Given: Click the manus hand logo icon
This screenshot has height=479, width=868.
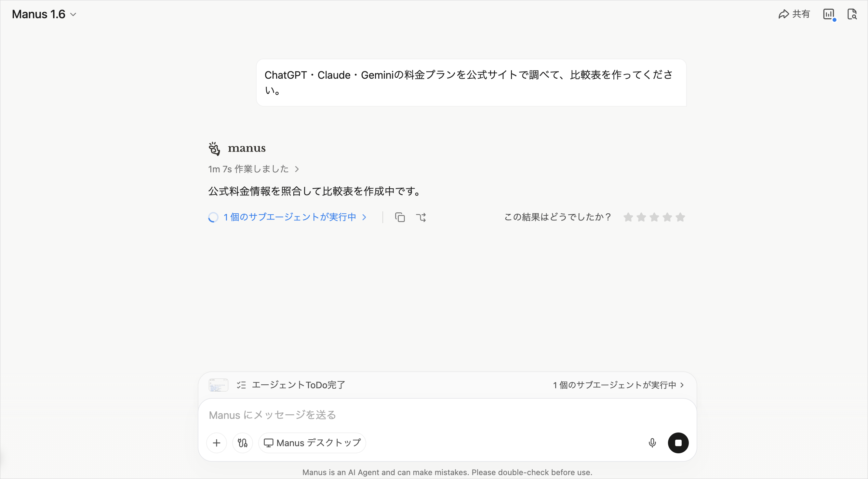Looking at the screenshot, I should coord(214,149).
